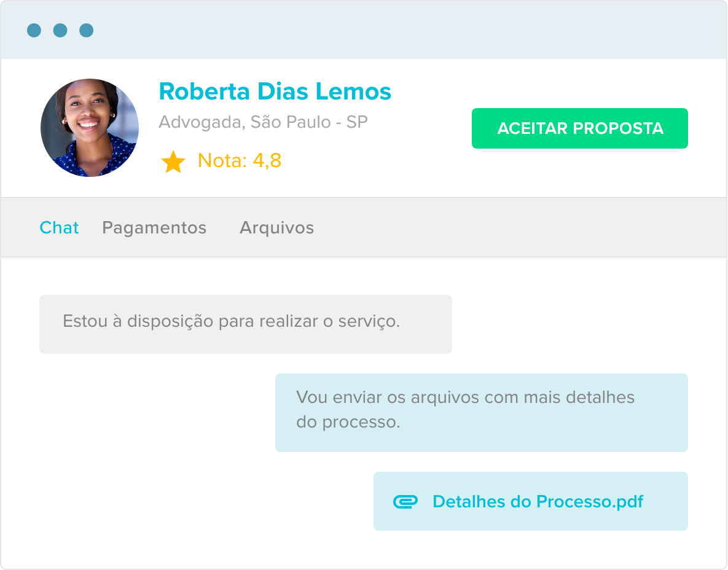Viewport: 728px width, 570px height.
Task: Open Roberta's circular profile photo
Action: [x=90, y=128]
